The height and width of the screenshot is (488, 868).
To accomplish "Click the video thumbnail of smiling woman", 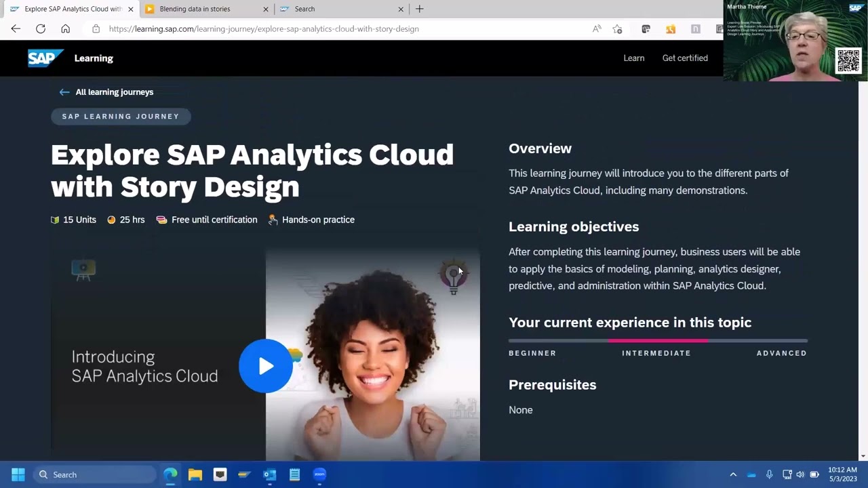I will point(373,355).
